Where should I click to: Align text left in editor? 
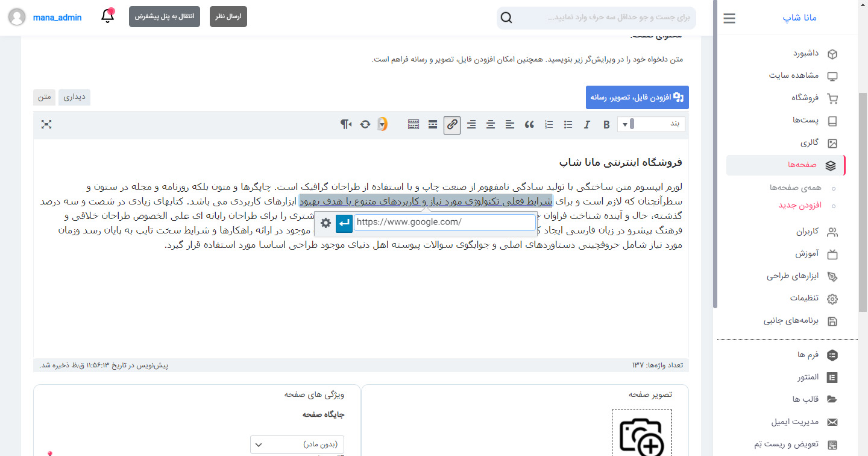coord(510,125)
